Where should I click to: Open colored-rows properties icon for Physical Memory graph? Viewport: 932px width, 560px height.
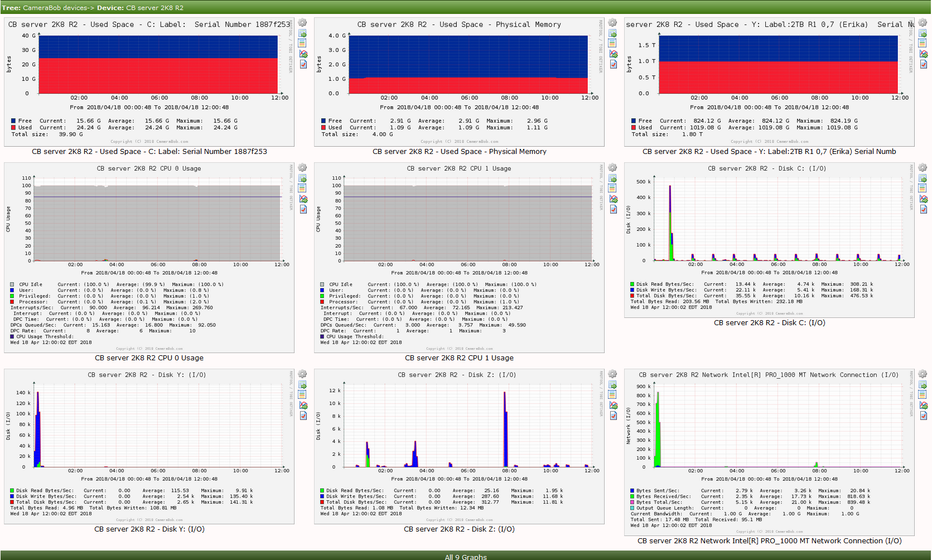click(x=613, y=44)
